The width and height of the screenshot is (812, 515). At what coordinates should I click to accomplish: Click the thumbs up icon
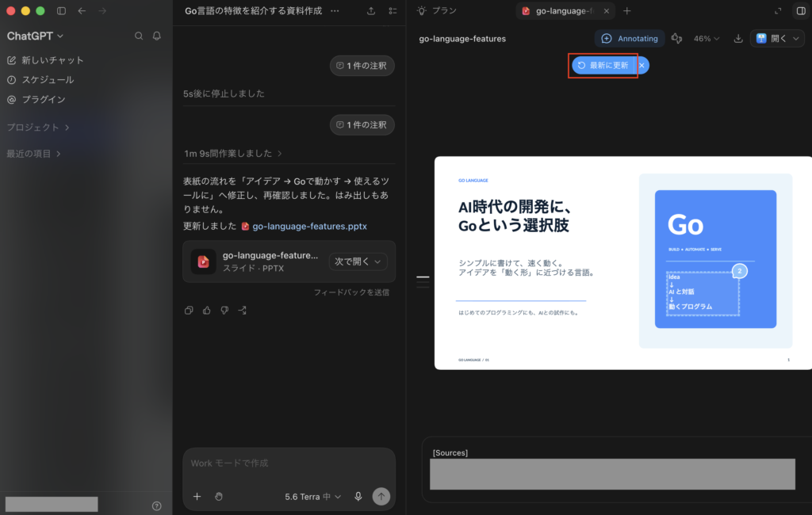[x=207, y=310]
